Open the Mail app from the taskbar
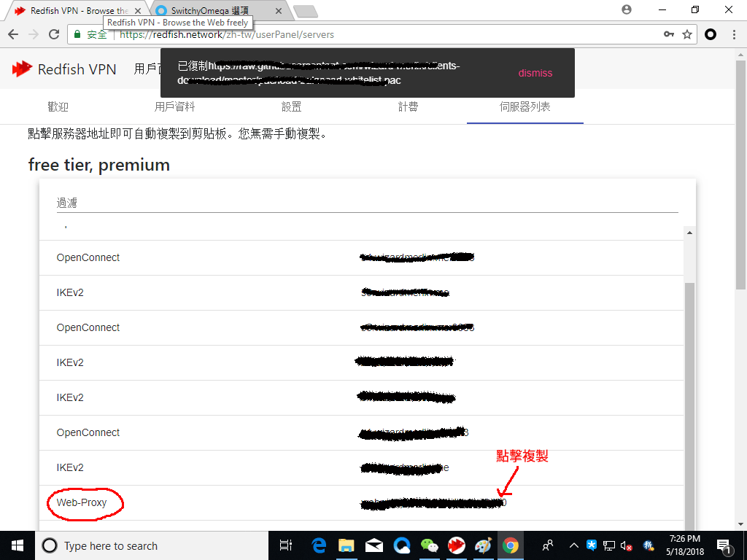 [374, 545]
